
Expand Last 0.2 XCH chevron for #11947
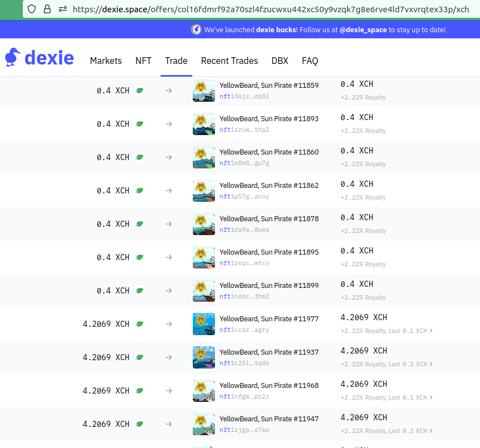pos(431,431)
